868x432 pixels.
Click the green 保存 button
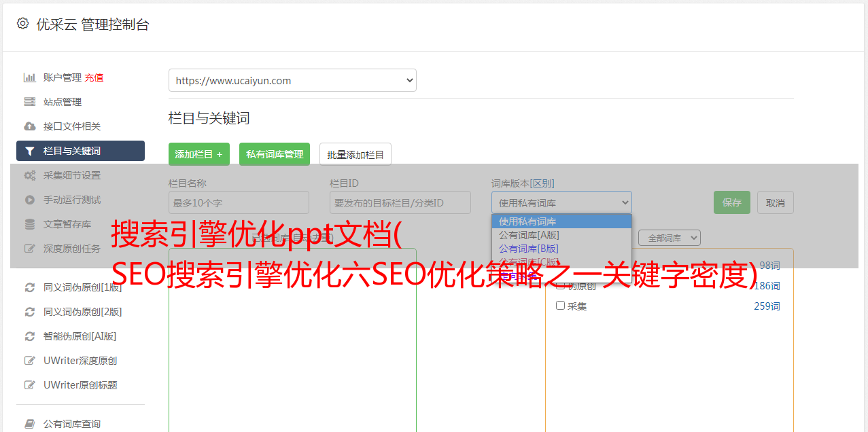point(732,202)
